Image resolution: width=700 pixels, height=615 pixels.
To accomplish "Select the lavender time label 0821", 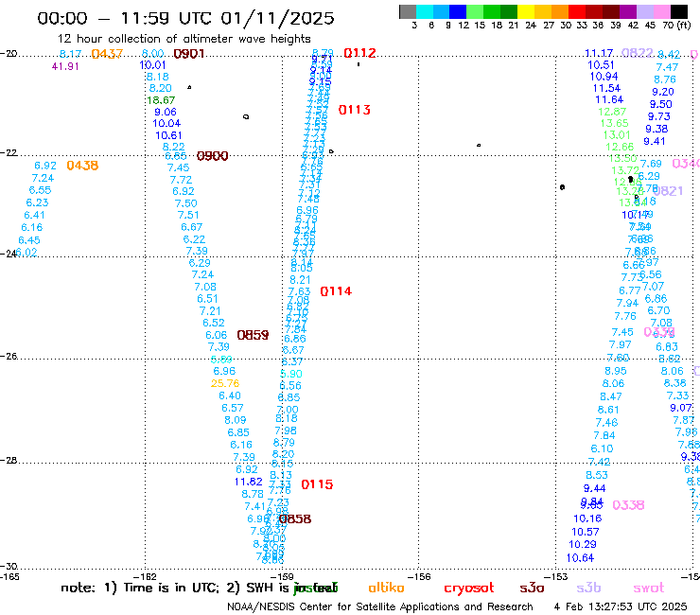I will 668,191.
